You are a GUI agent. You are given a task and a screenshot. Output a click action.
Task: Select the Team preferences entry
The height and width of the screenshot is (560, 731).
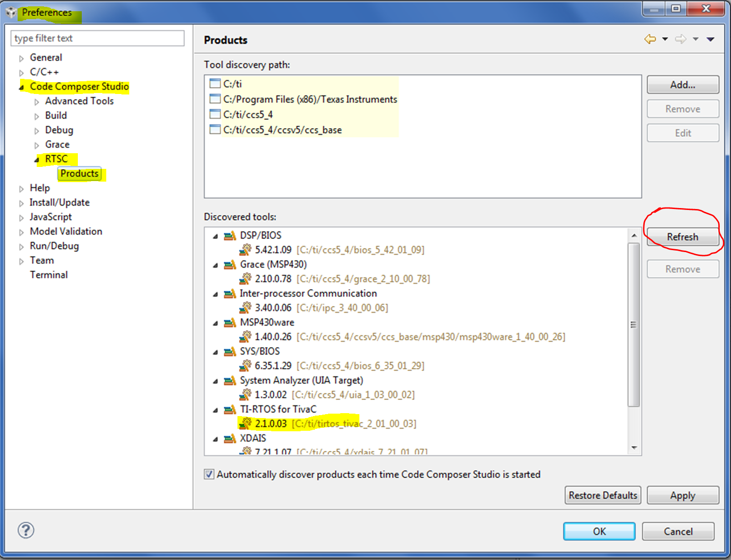pos(42,260)
